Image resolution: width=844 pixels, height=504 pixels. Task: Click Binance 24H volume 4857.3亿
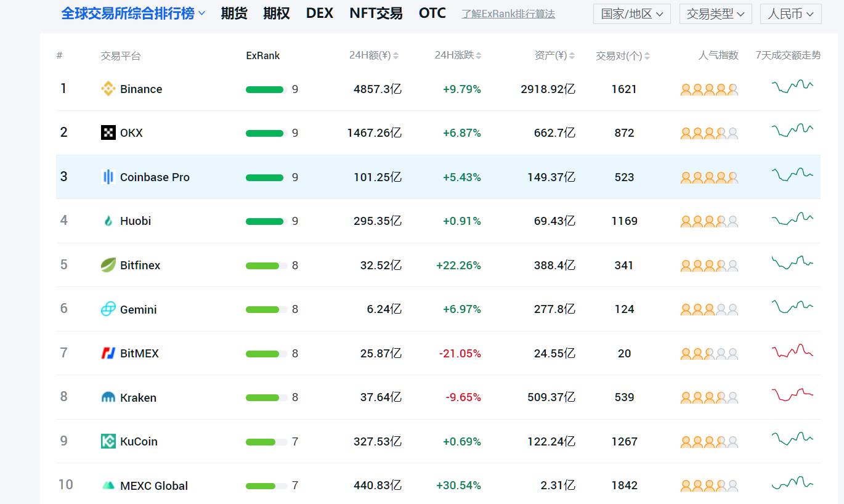pos(378,89)
